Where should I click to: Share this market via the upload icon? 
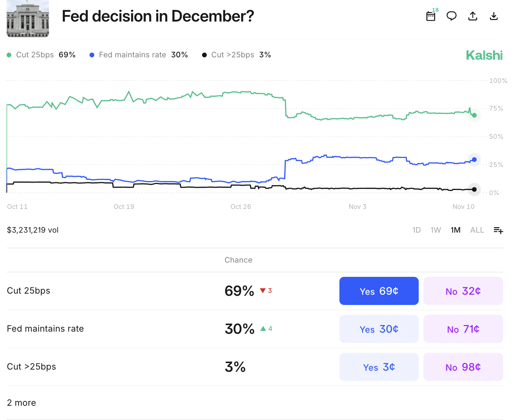(x=472, y=16)
